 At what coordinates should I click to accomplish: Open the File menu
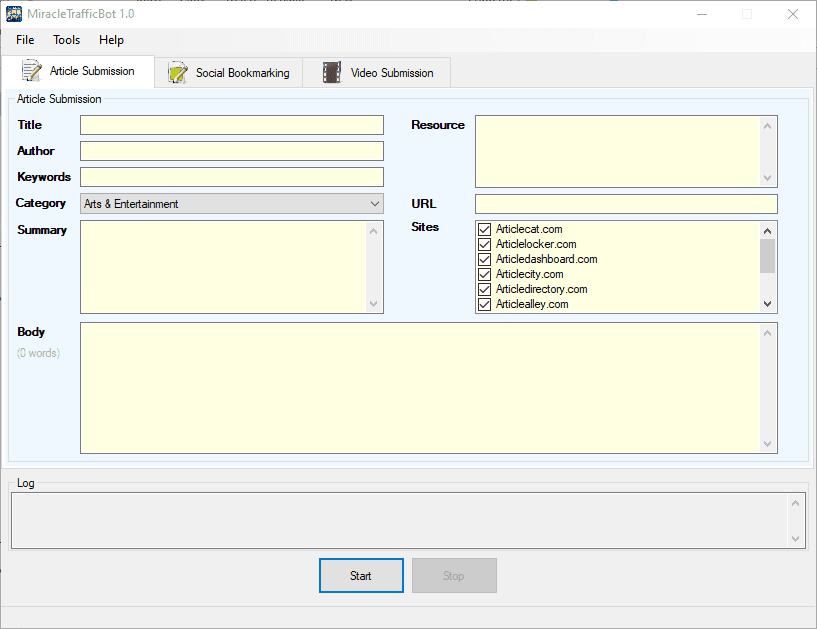24,40
